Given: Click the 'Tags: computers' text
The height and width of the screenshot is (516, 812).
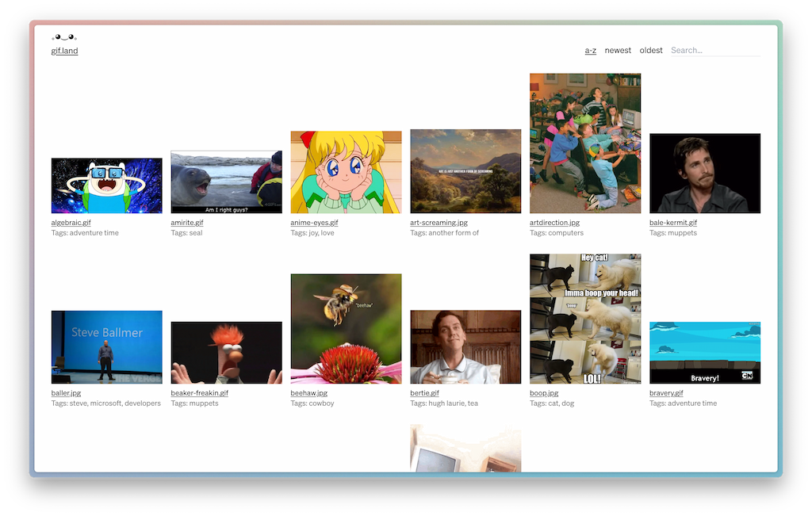Looking at the screenshot, I should [557, 233].
